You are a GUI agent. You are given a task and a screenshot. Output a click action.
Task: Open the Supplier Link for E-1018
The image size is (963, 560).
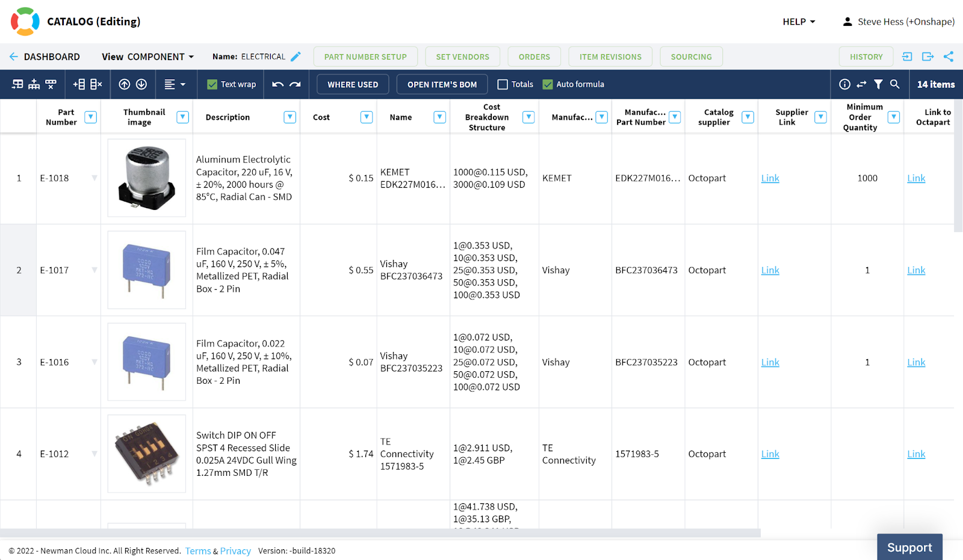tap(770, 178)
